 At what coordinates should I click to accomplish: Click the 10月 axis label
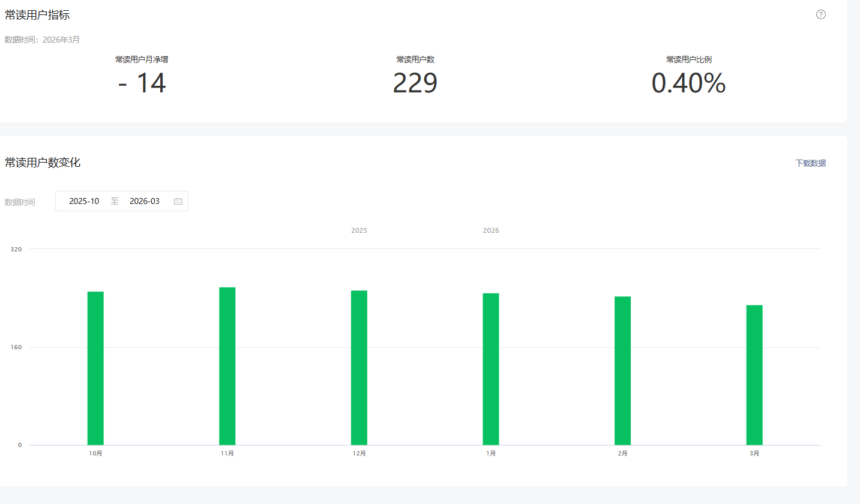[95, 454]
